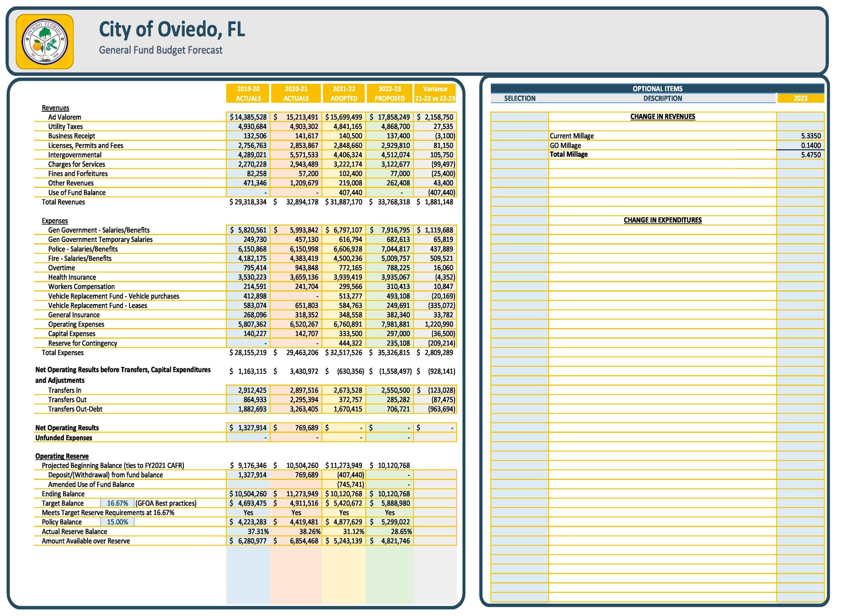Select the 2021-22 ADOPTED column header
844x616 pixels.
pyautogui.click(x=344, y=93)
